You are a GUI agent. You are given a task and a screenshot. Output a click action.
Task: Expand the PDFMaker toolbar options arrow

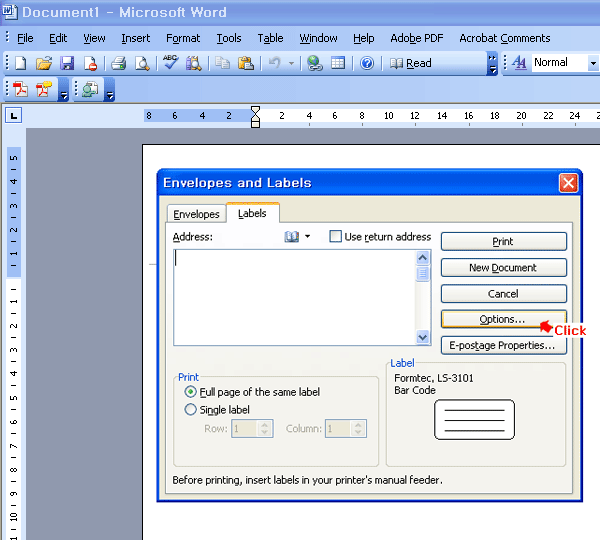coord(64,90)
